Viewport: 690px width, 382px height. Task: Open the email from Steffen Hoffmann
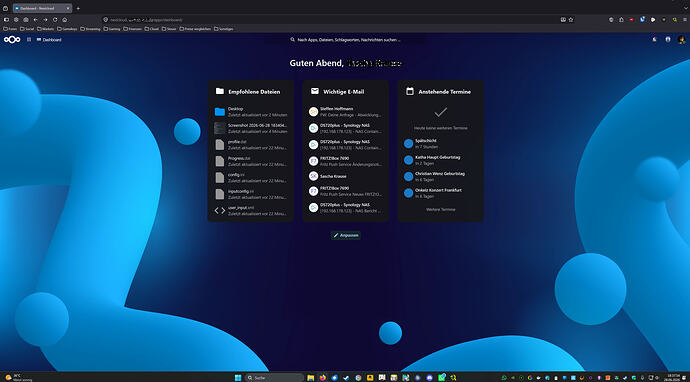345,112
